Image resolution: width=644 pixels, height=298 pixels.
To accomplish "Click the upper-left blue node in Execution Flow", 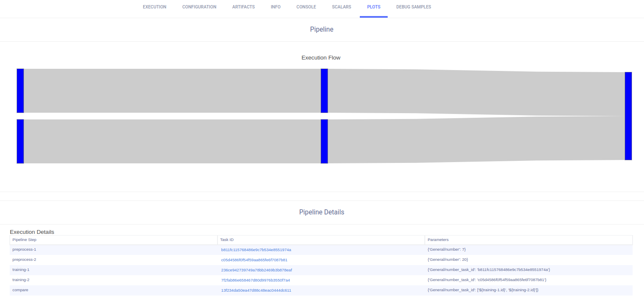I will tap(20, 91).
